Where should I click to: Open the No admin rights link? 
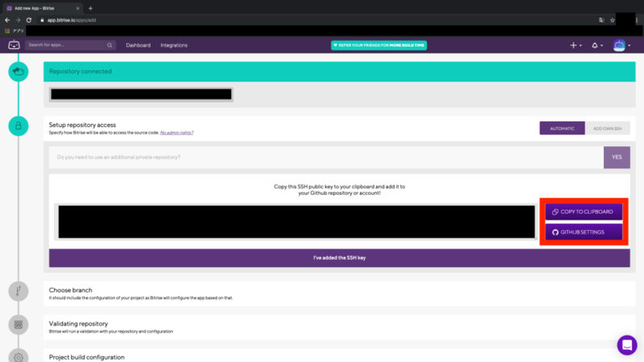176,133
